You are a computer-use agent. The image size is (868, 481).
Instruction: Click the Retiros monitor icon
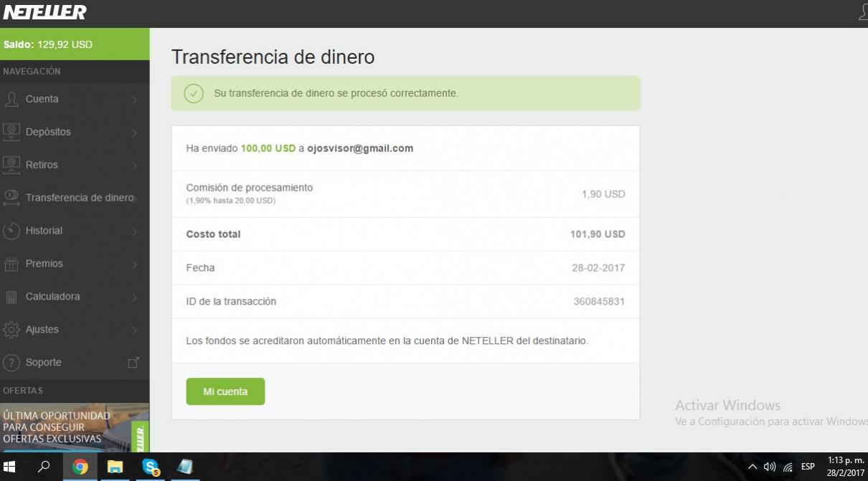[x=11, y=165]
